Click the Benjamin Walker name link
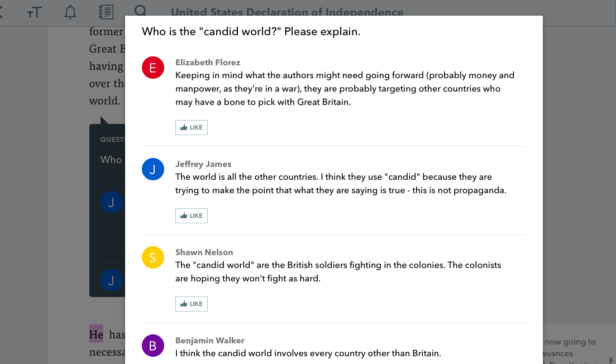The height and width of the screenshot is (364, 616). point(210,341)
